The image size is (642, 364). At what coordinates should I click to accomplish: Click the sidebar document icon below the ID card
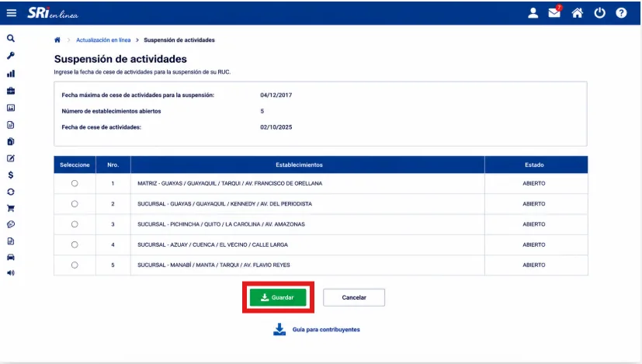pyautogui.click(x=11, y=125)
